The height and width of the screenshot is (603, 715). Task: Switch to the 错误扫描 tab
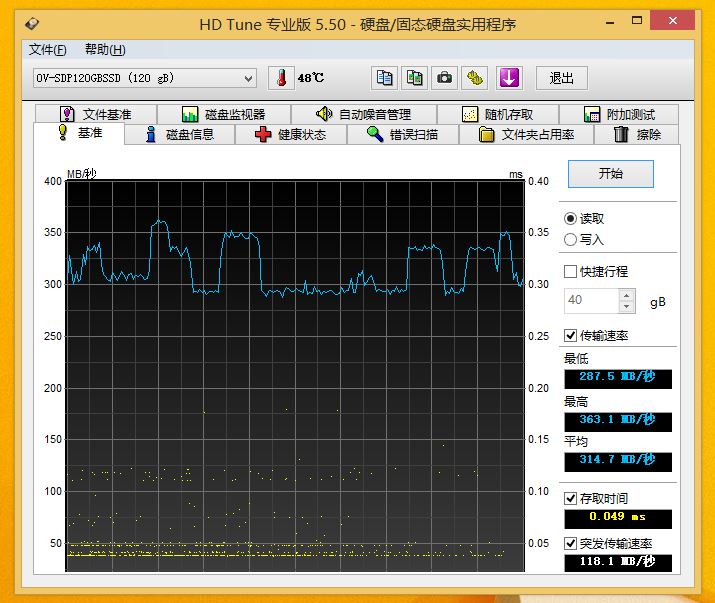403,135
